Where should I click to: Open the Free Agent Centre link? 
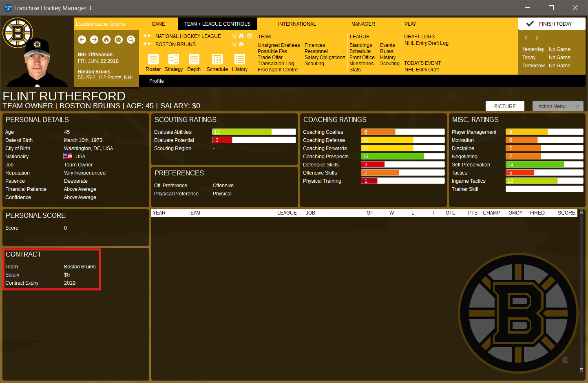pos(278,70)
